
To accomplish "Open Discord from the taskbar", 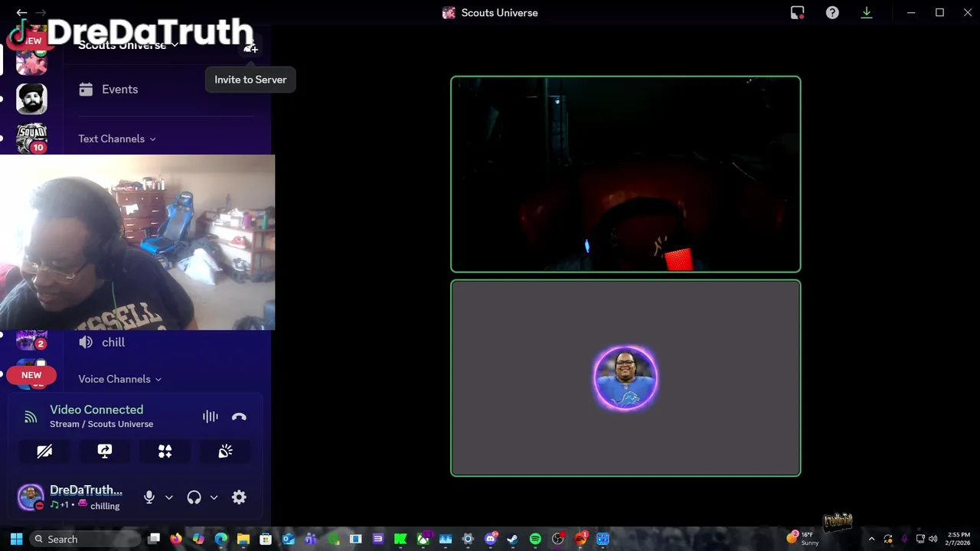I will click(x=490, y=539).
